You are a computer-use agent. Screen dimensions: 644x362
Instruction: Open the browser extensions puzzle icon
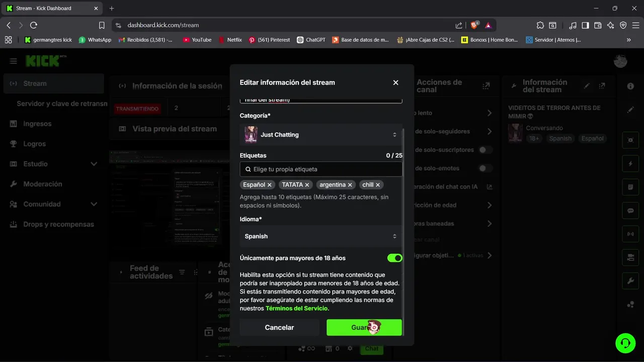[x=540, y=25]
